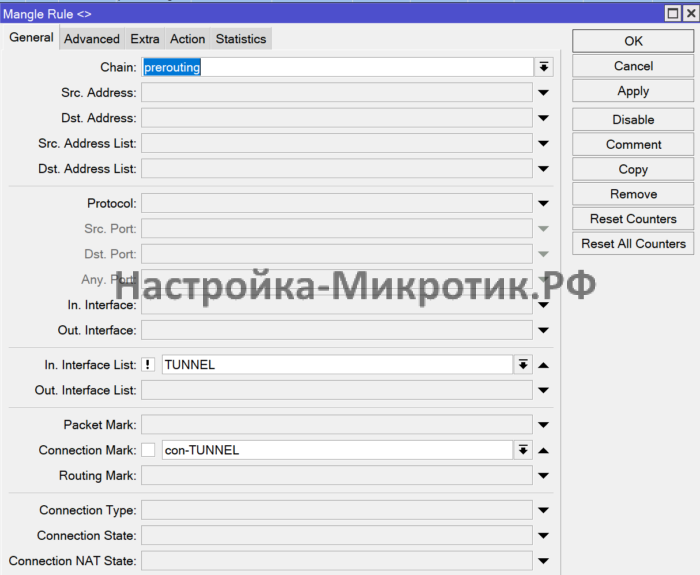Toggle the negate checkbox for In. Interface List
The image size is (700, 575).
point(148,365)
